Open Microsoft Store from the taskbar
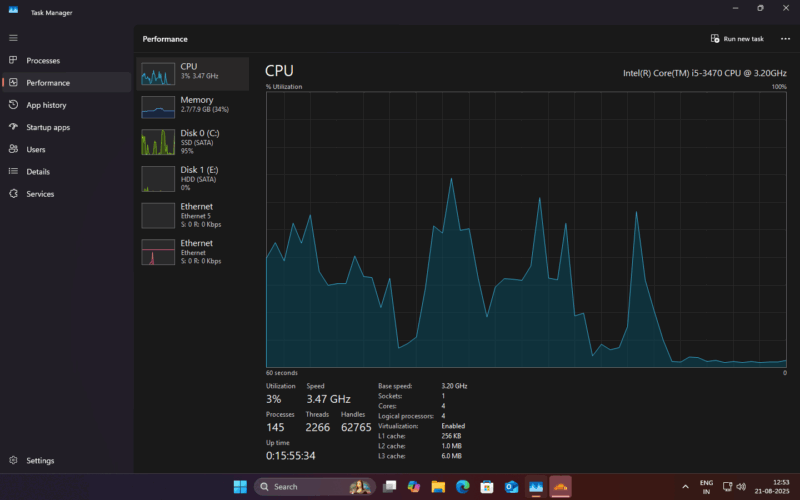The height and width of the screenshot is (500, 800). (x=487, y=486)
